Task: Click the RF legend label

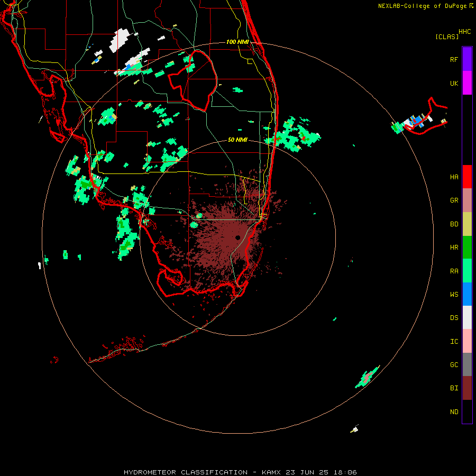Action: pos(454,59)
